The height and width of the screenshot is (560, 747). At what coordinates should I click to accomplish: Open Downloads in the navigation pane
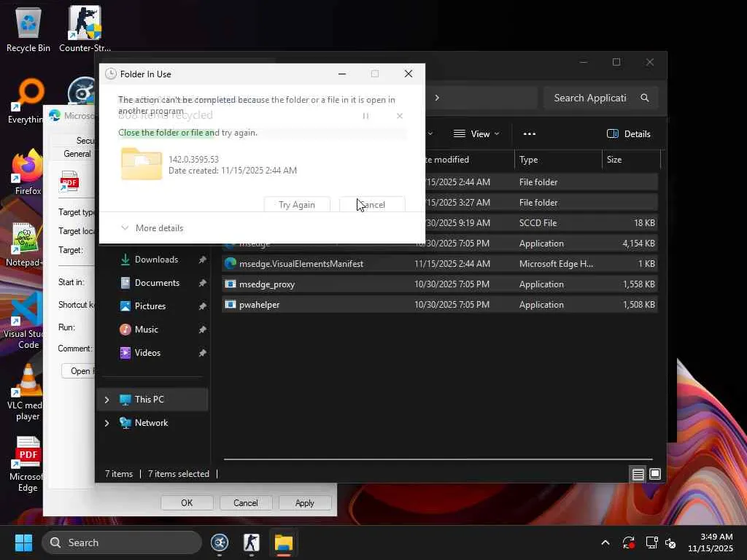[156, 260]
